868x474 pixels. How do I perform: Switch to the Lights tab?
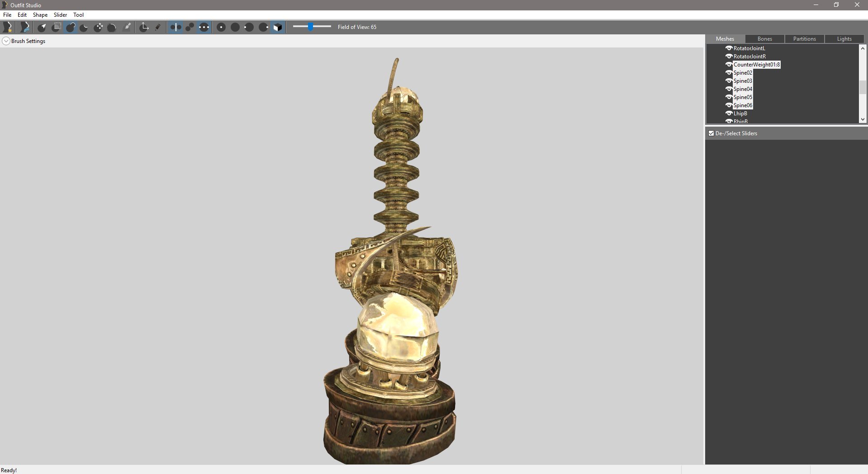pyautogui.click(x=844, y=39)
